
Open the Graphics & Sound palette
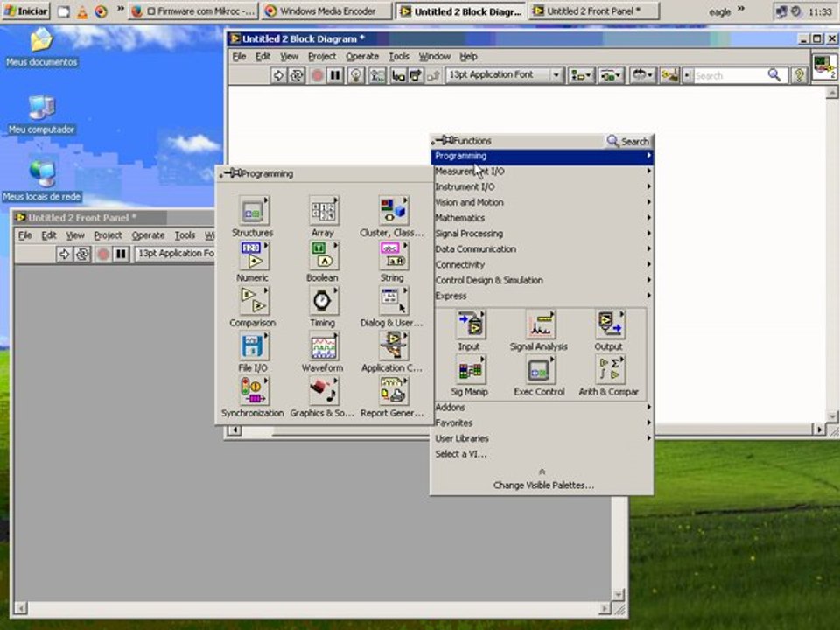(x=324, y=390)
